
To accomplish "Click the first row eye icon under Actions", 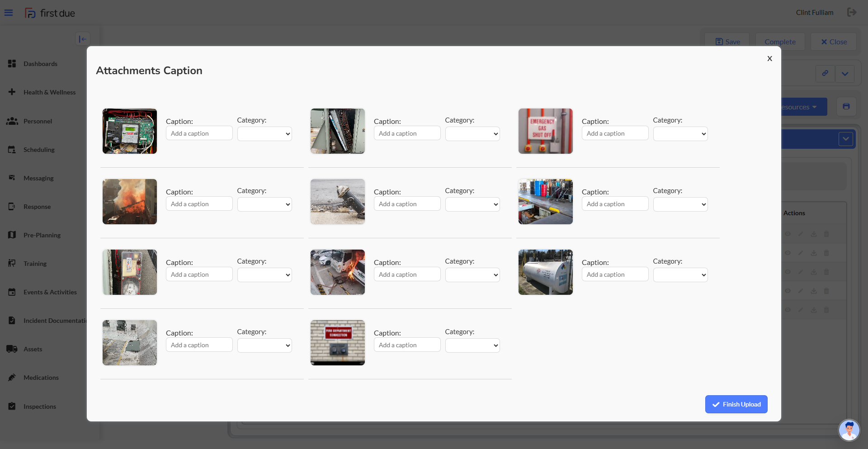I will pos(788,234).
